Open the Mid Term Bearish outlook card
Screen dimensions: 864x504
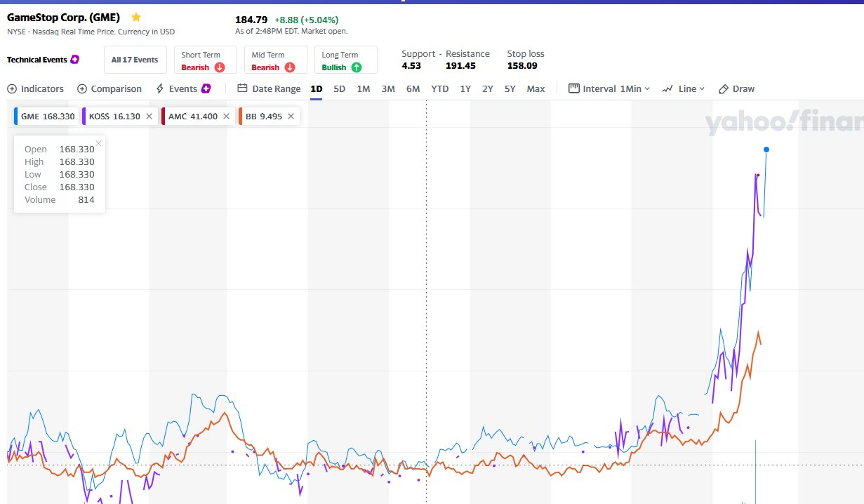pos(276,60)
